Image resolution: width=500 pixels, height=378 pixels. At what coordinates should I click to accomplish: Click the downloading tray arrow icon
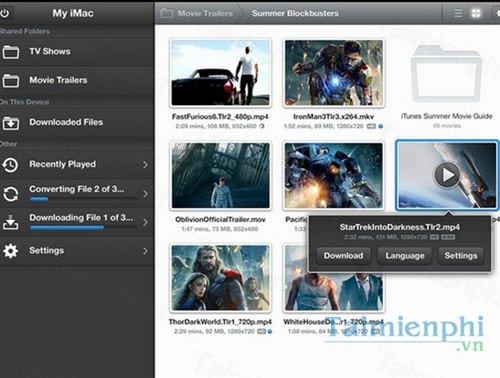point(10,222)
